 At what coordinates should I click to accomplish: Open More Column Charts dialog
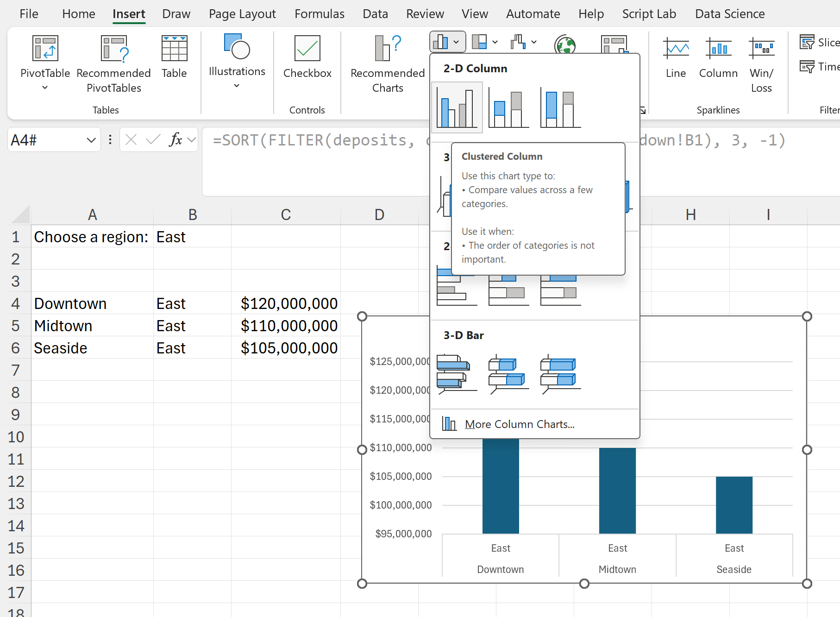(519, 424)
